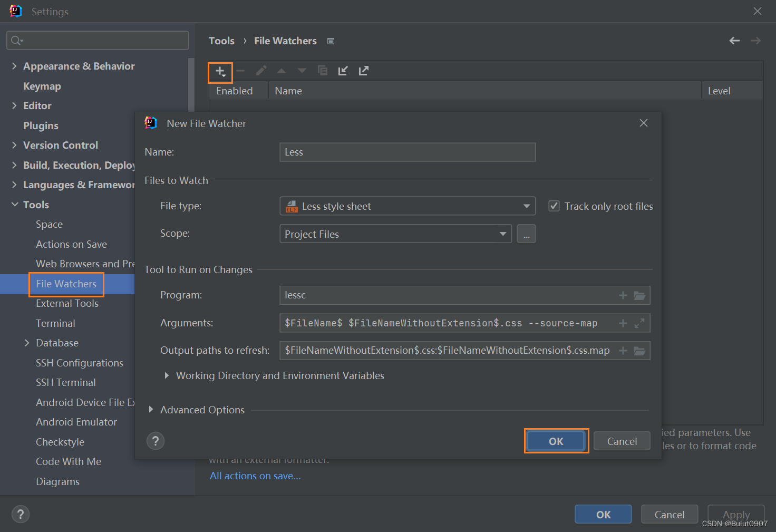This screenshot has height=532, width=776.
Task: Browse for program via folder icon
Action: [639, 295]
